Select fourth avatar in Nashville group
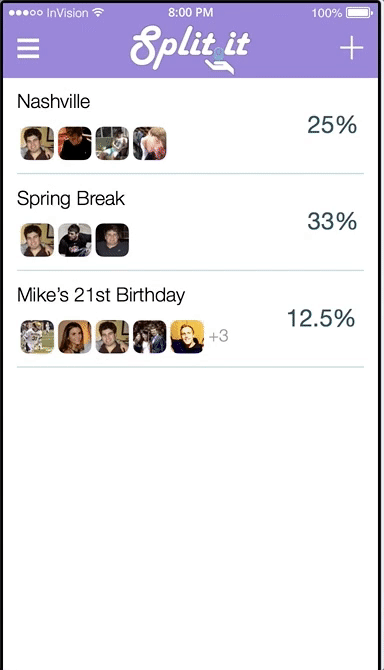 (x=149, y=144)
